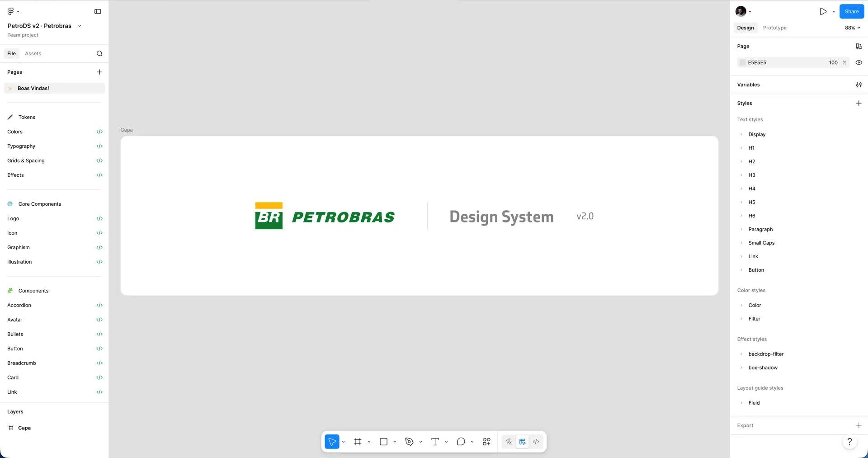Toggle page background visibility eye icon
868x458 pixels.
pyautogui.click(x=859, y=62)
